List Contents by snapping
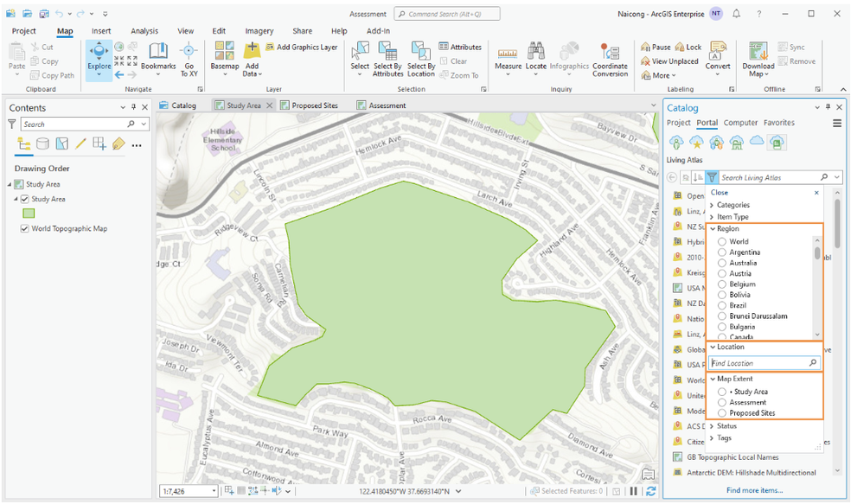851x504 pixels. pyautogui.click(x=99, y=144)
